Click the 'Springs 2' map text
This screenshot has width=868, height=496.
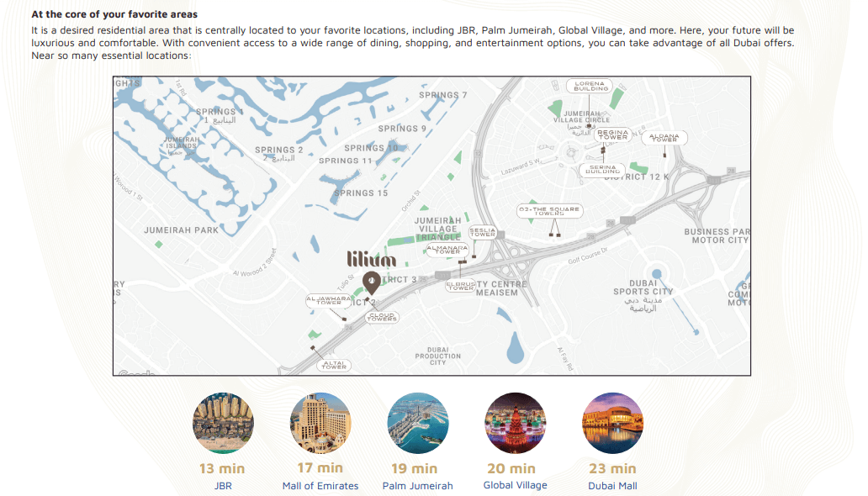tap(279, 150)
